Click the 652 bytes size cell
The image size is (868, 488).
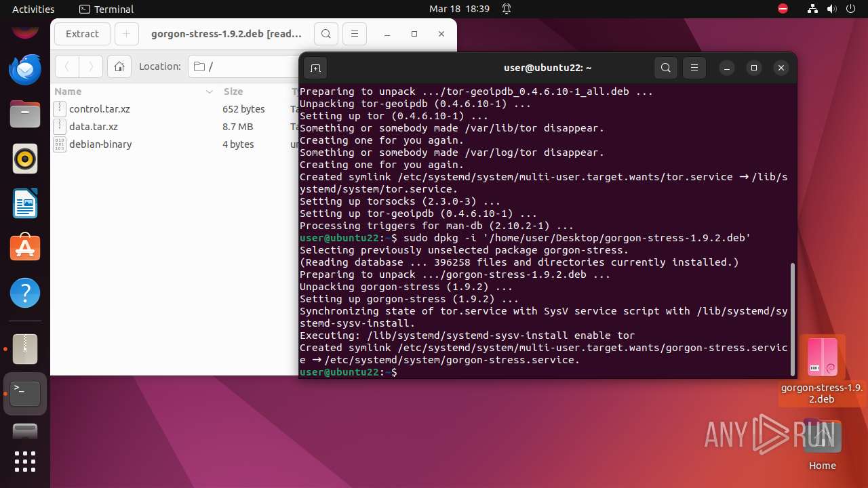point(243,109)
